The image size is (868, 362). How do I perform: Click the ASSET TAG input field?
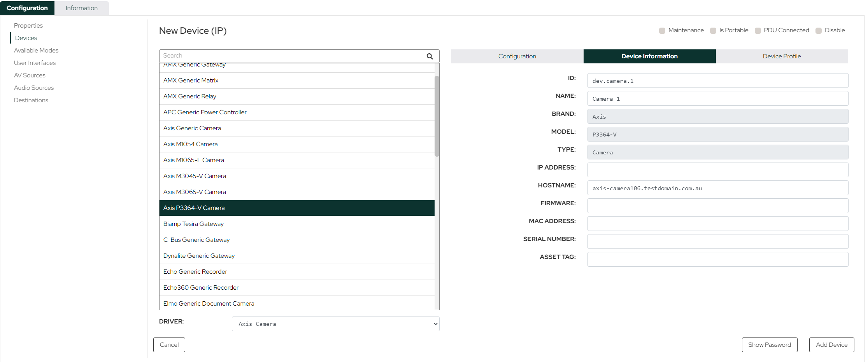click(718, 259)
